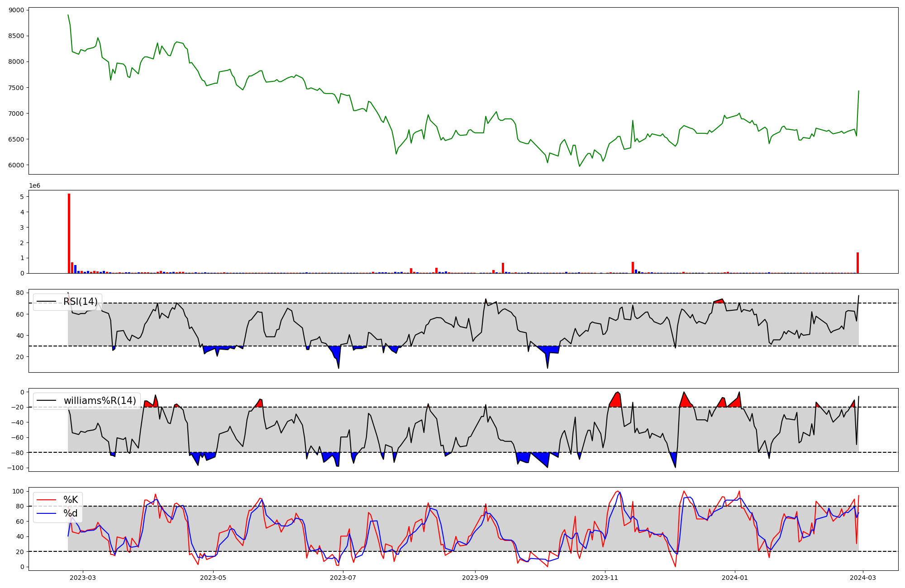Click the 7500 price axis tick label
The height and width of the screenshot is (588, 905).
click(17, 88)
